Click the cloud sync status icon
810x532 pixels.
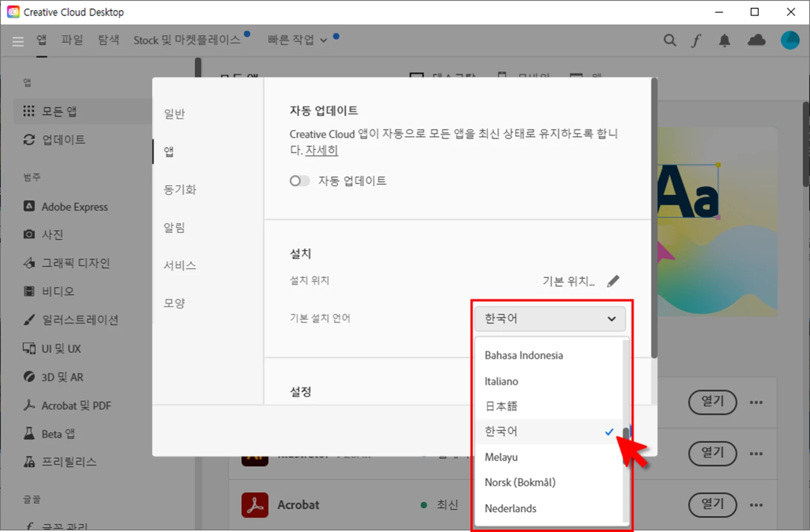coord(756,40)
